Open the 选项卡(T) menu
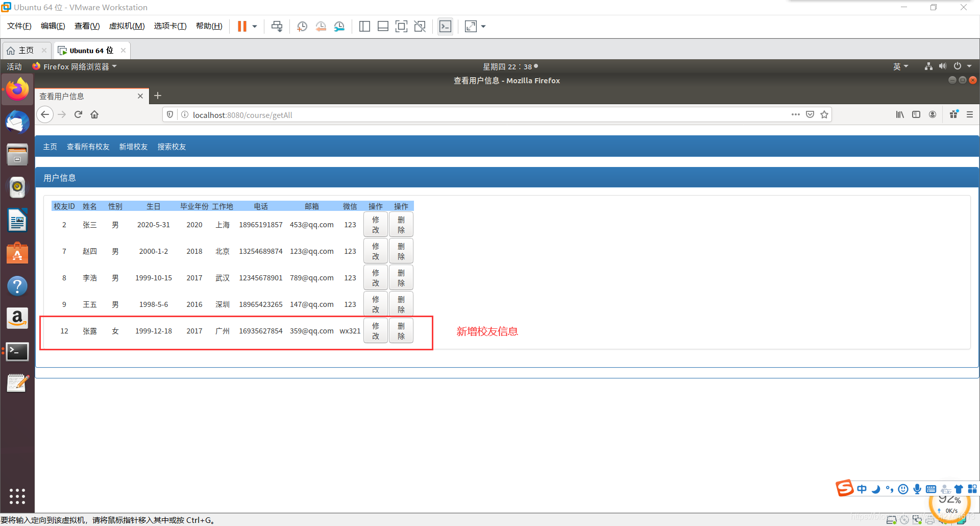The image size is (980, 526). (170, 26)
